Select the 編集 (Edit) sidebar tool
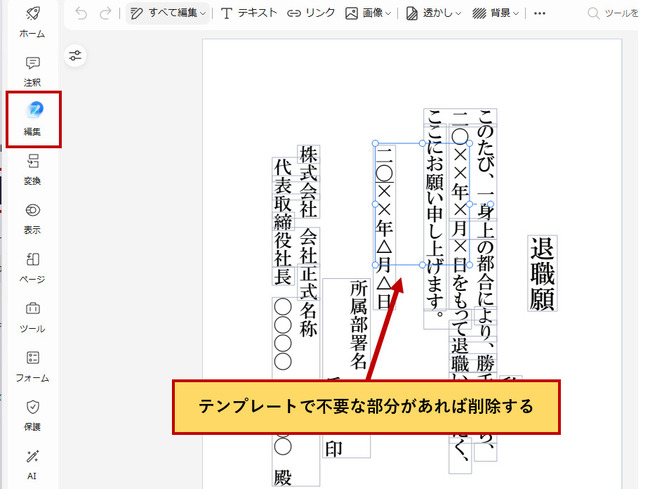 point(33,119)
